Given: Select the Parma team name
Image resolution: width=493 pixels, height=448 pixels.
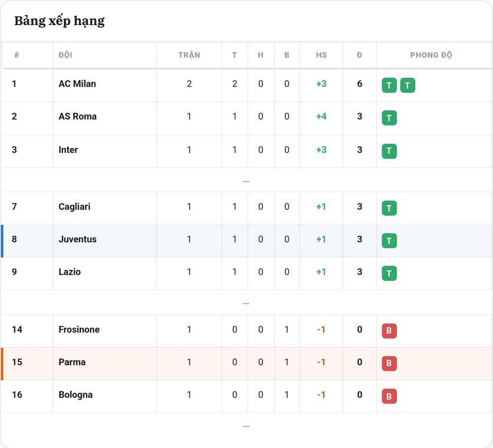Looking at the screenshot, I should point(72,362).
